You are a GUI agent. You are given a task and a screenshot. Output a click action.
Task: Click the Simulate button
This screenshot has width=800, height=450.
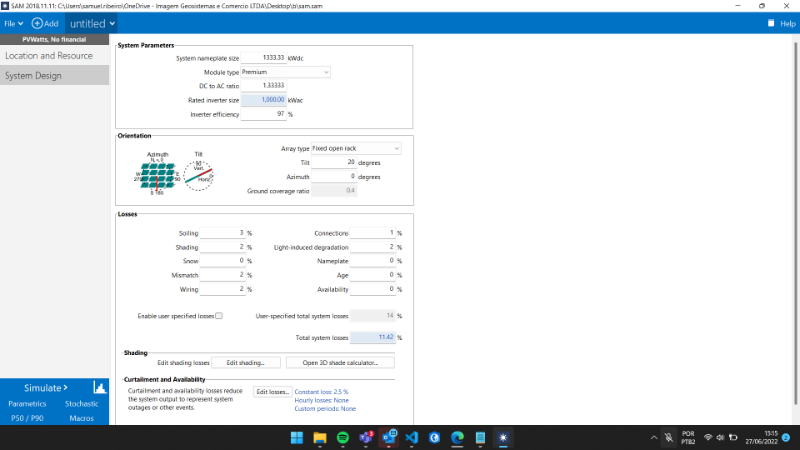point(45,387)
